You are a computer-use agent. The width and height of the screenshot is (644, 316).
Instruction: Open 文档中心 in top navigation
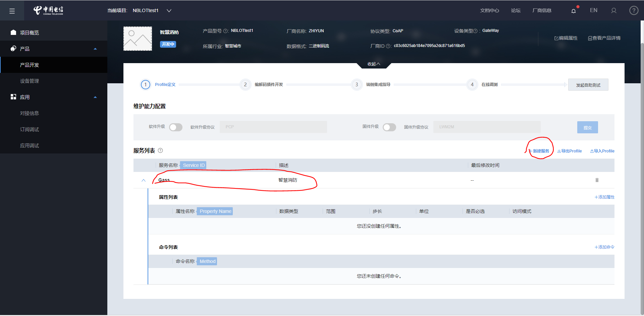click(489, 11)
